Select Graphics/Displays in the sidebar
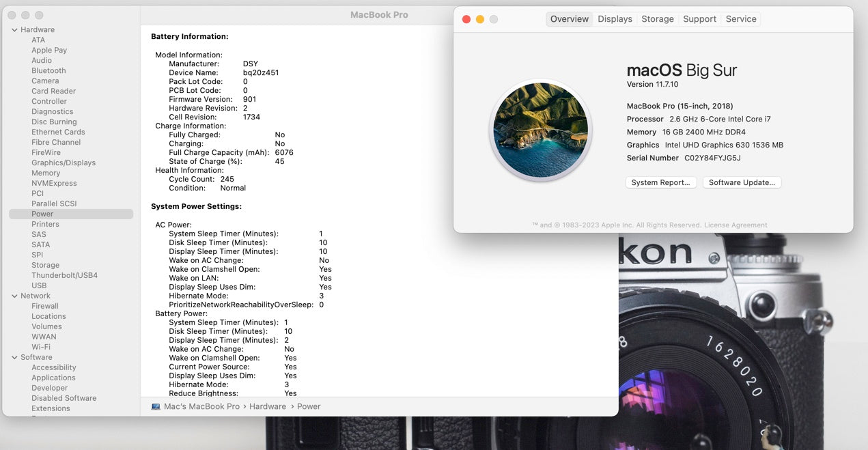Screen dimensions: 868x450 click(64, 163)
